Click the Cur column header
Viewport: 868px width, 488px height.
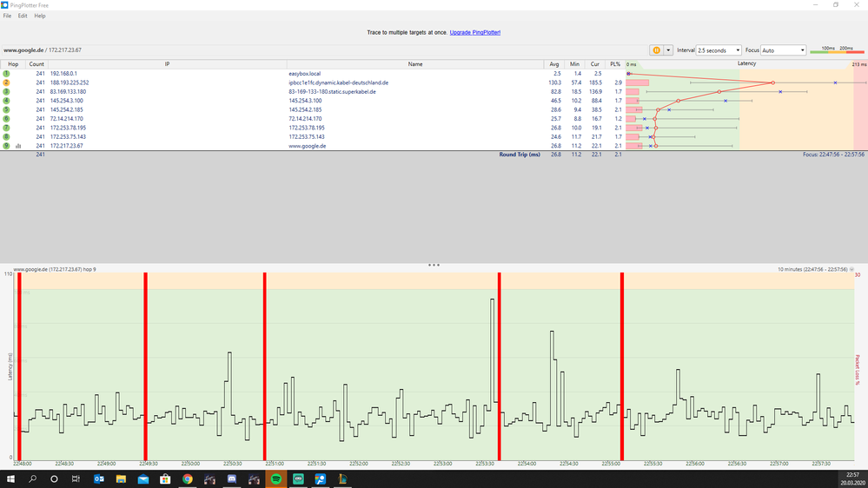tap(594, 64)
